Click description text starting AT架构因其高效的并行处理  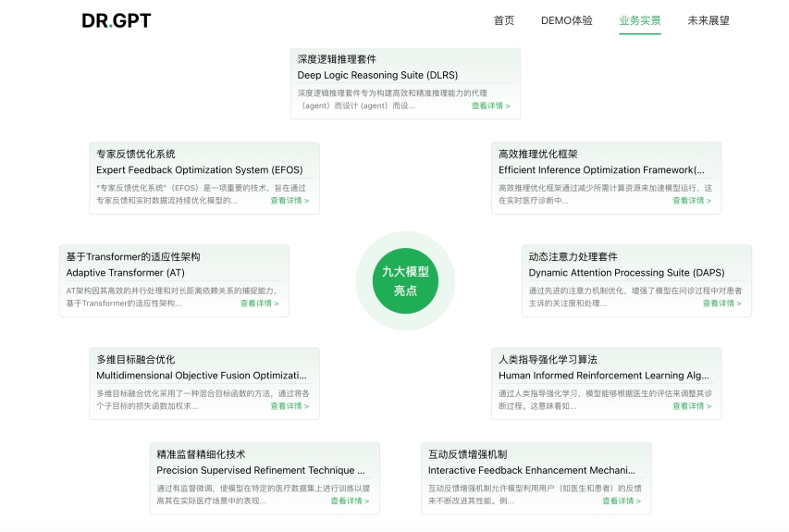pos(171,297)
